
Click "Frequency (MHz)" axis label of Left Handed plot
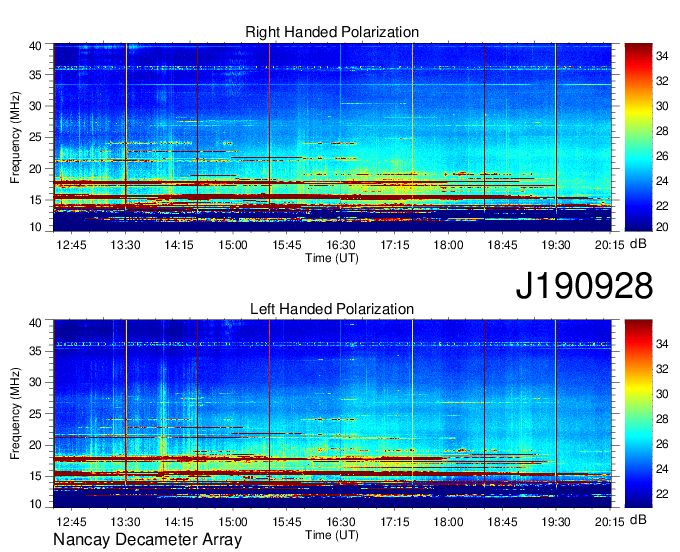pos(15,414)
